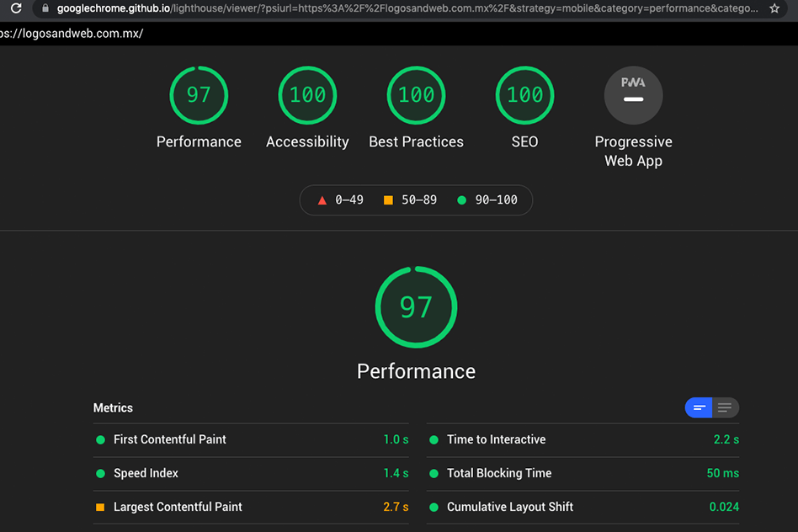Screen dimensions: 798x532
Task: Open the logosandweb.com.mx page link
Action: pos(72,34)
